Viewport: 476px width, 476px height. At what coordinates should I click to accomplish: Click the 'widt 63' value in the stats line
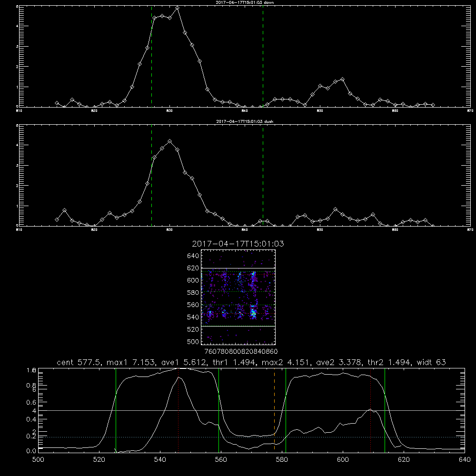point(431,362)
